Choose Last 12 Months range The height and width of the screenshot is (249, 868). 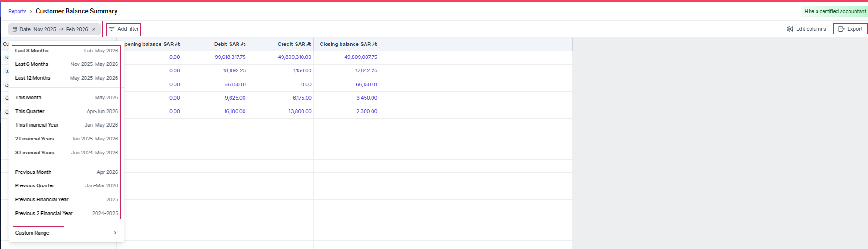66,78
